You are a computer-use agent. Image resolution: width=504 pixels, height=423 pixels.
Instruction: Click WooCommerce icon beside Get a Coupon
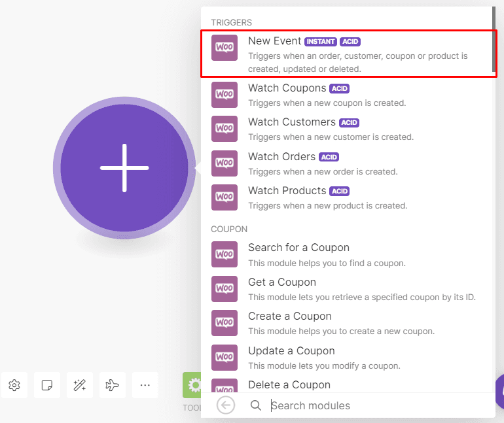coord(225,288)
